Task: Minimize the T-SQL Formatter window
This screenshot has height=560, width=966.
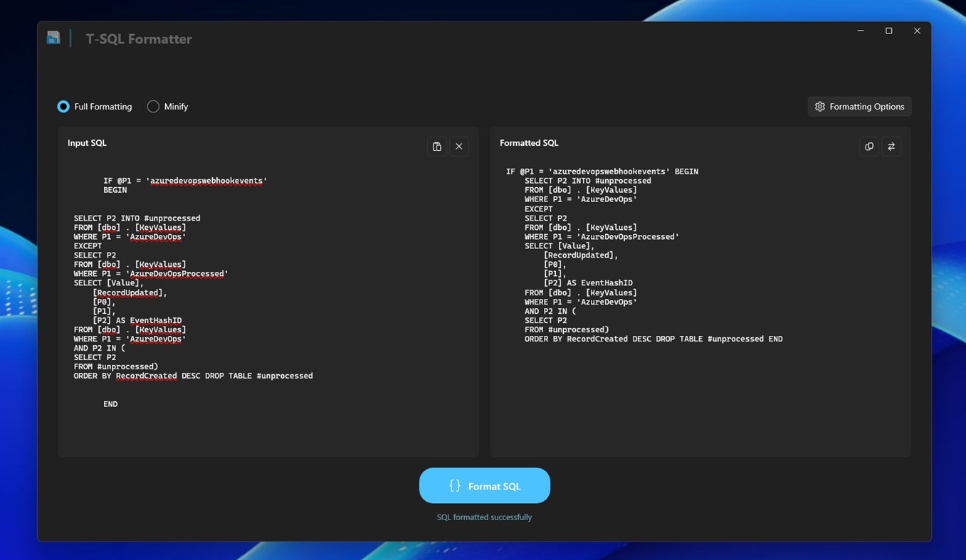Action: [861, 31]
